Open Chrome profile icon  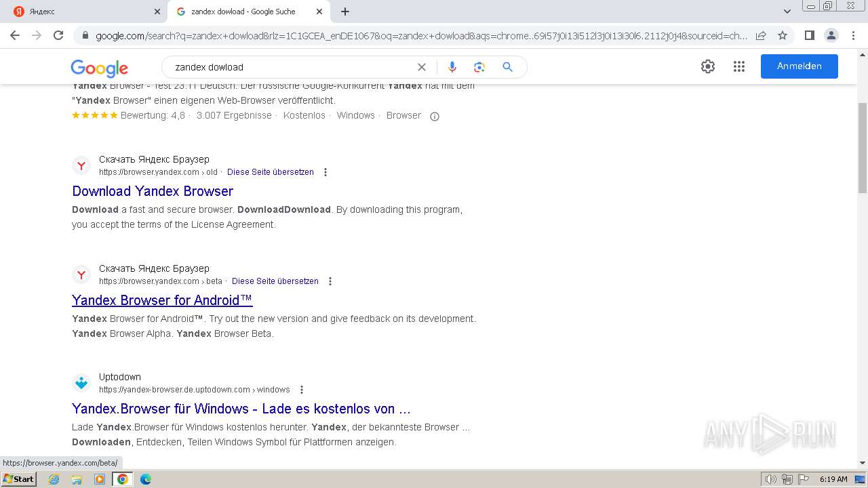tap(831, 35)
